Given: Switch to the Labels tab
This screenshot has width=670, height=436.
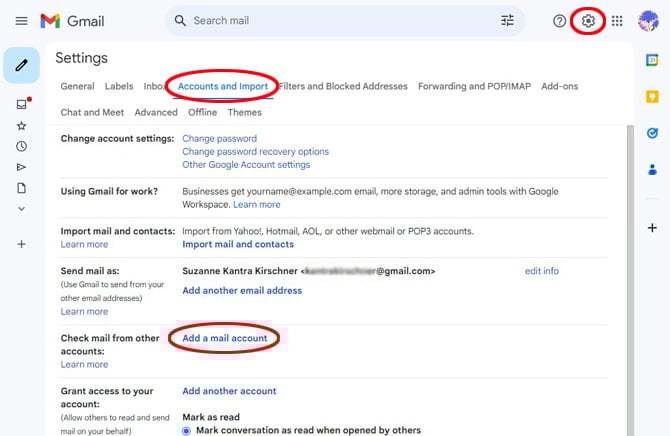Looking at the screenshot, I should click(119, 86).
